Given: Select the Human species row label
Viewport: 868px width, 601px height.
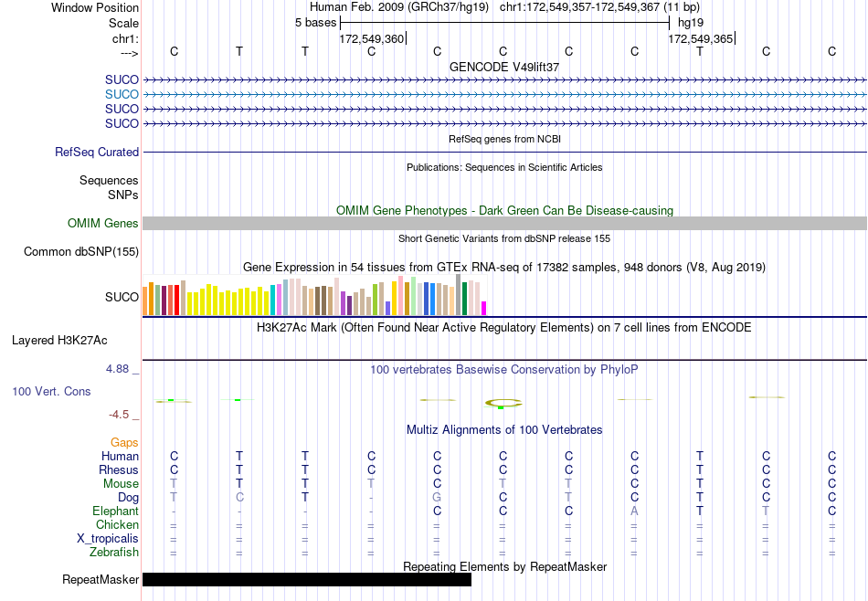Looking at the screenshot, I should 120,456.
